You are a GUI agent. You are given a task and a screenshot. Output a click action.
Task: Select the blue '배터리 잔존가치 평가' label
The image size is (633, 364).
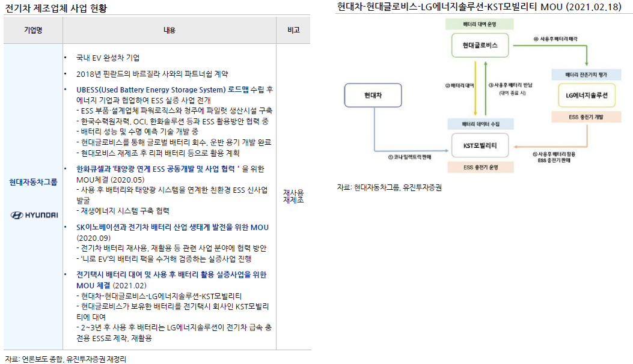click(x=586, y=74)
